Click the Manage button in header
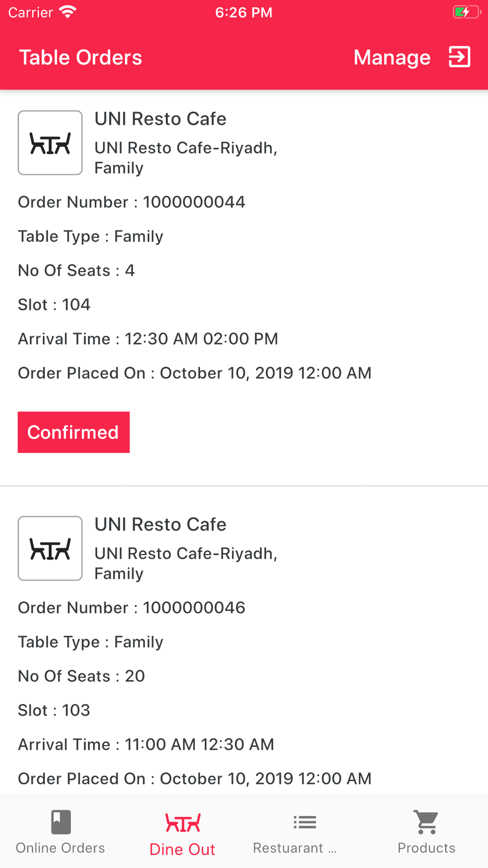Screen dimensions: 488x868 coord(392,58)
